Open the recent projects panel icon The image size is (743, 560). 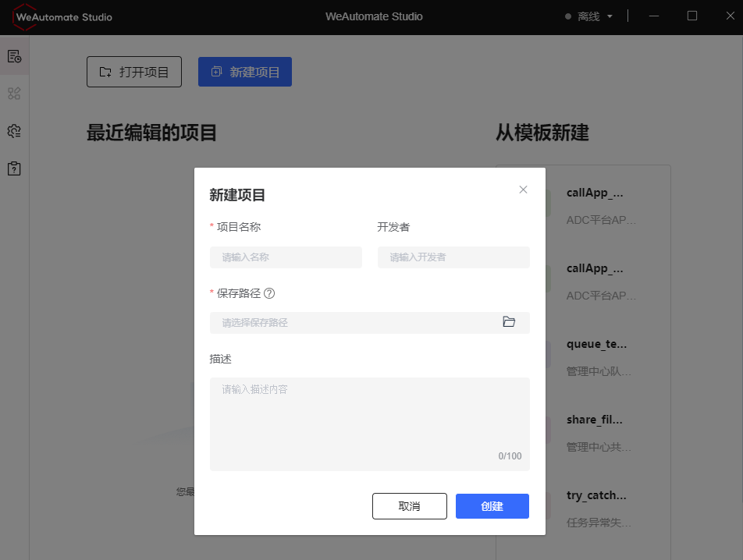[14, 55]
